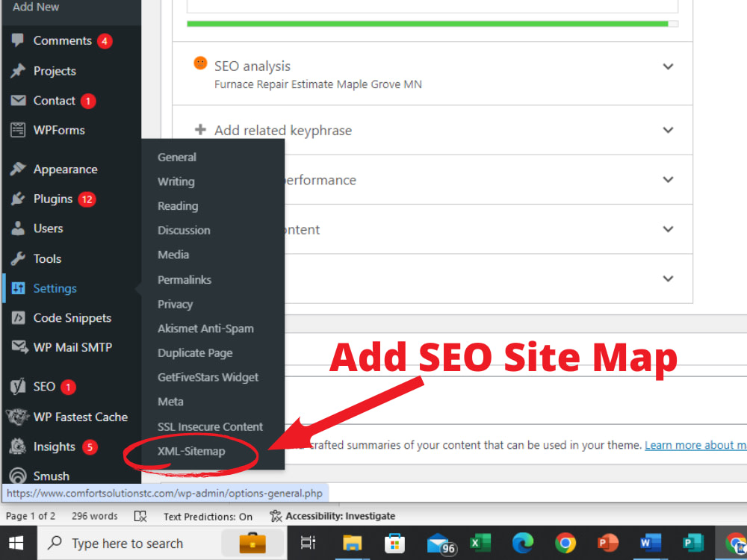This screenshot has width=747, height=560.
Task: Click the Users person icon
Action: coord(18,228)
